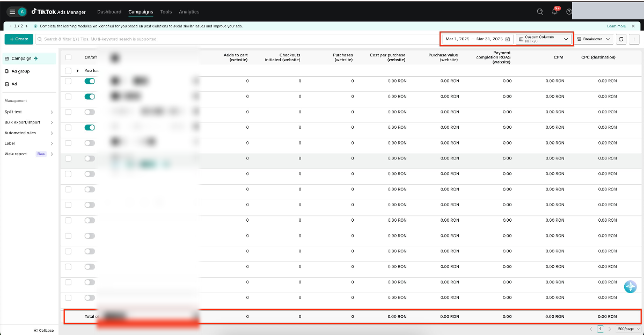Open the help question-mark icon
The width and height of the screenshot is (644, 335).
tap(569, 12)
